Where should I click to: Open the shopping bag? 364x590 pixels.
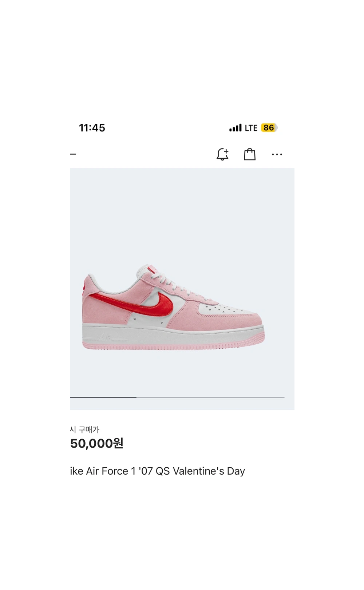(250, 154)
